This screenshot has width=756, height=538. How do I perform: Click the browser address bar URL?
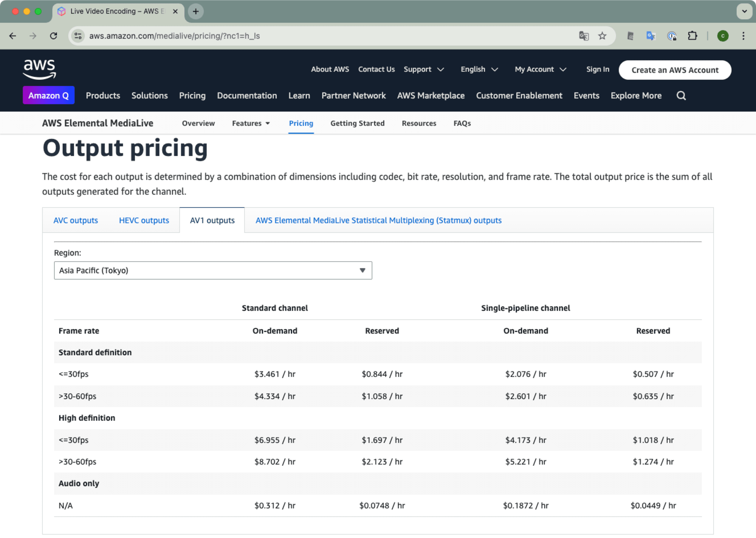pos(174,36)
